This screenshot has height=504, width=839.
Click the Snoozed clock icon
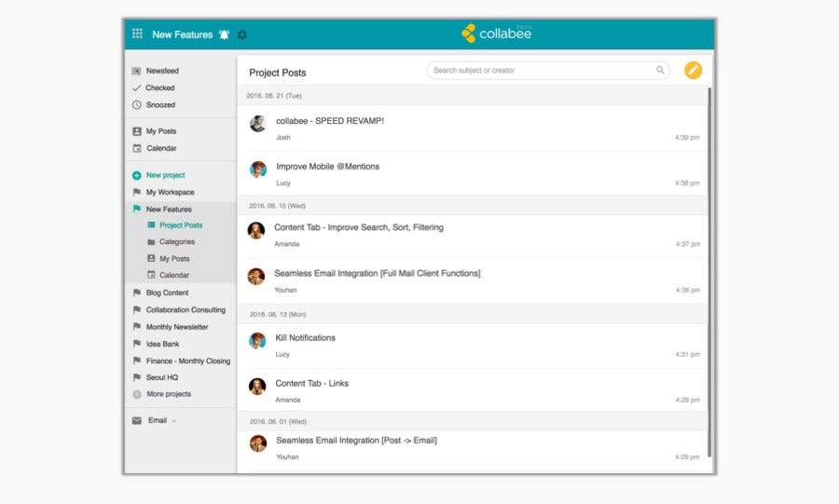136,104
